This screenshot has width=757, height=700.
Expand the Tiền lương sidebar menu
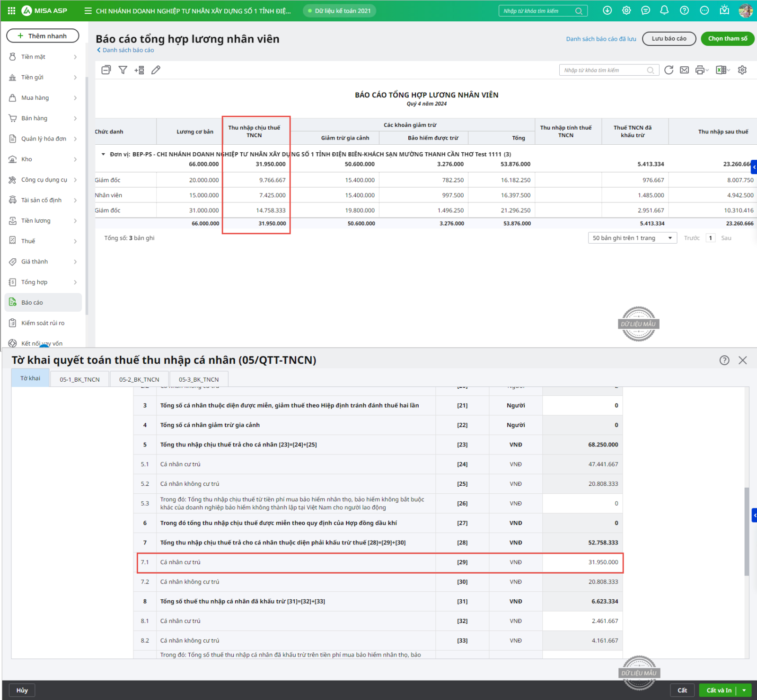[43, 220]
